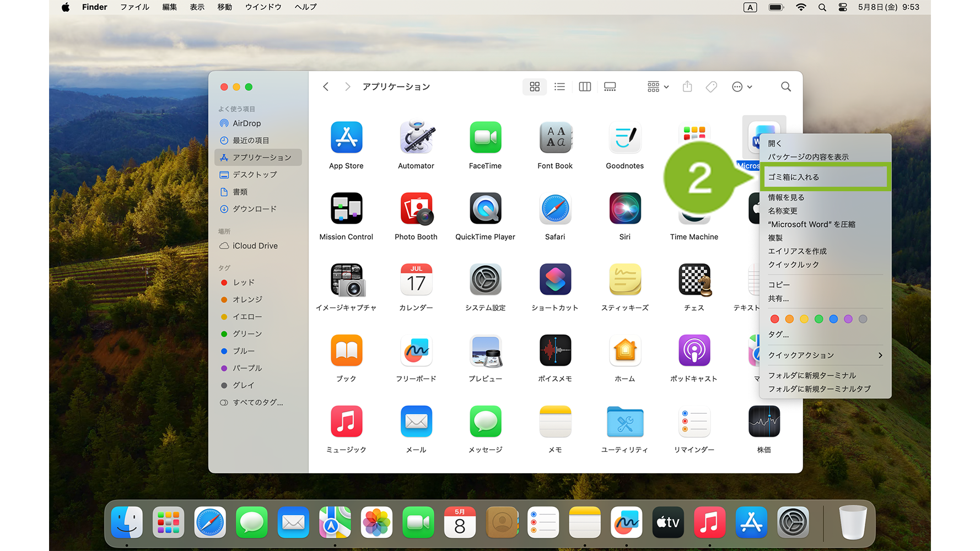The image size is (980, 551).
Task: Go forward in Finder navigation
Action: click(x=347, y=87)
